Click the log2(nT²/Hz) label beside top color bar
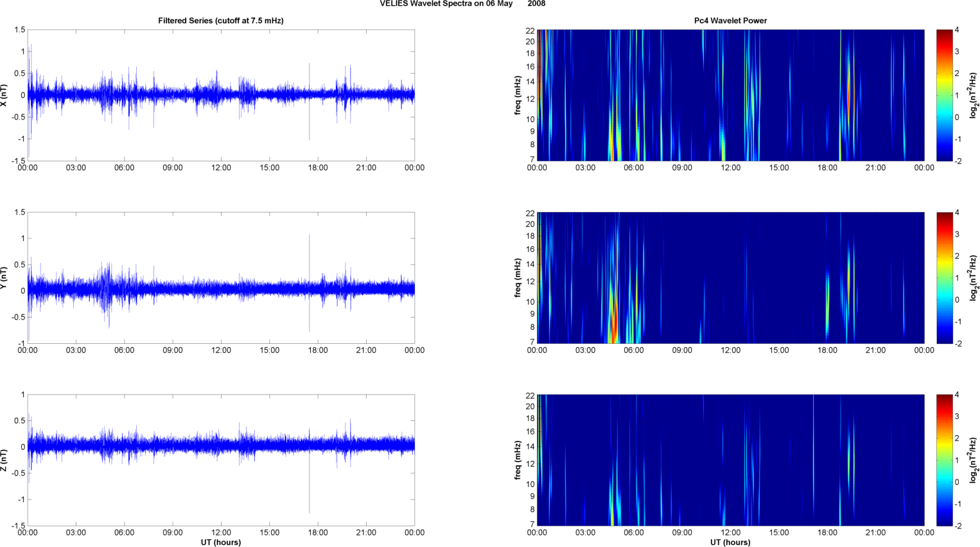 [x=974, y=95]
